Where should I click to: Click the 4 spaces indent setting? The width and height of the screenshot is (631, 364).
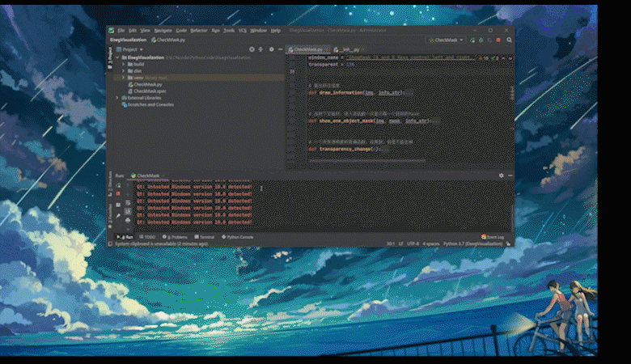[x=431, y=243]
